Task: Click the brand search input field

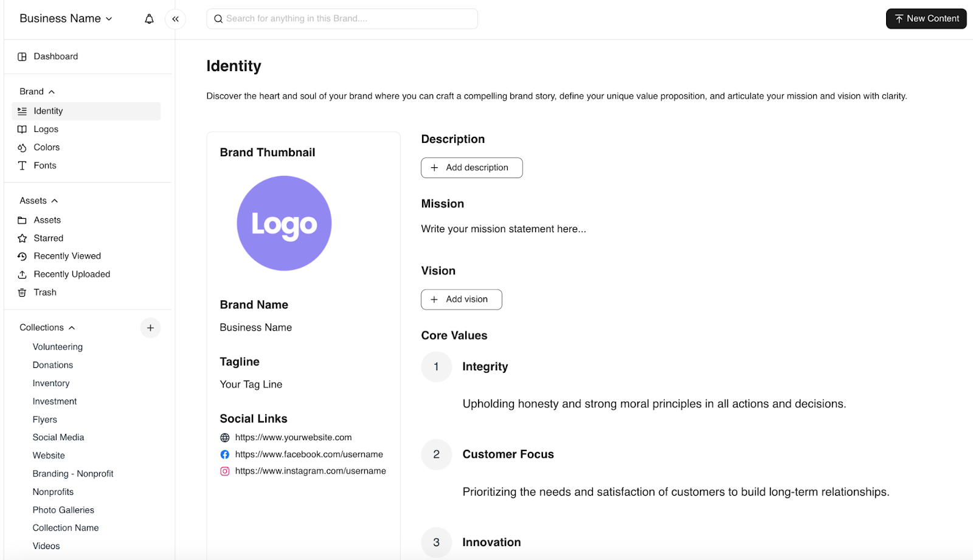Action: (342, 19)
